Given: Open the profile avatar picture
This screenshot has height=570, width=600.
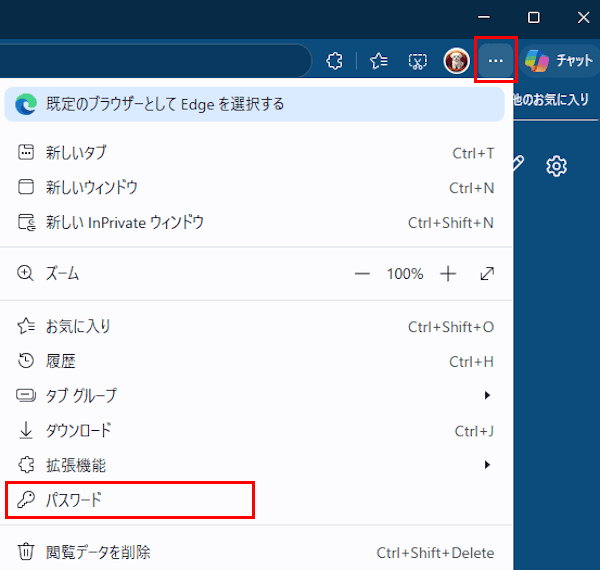Looking at the screenshot, I should [x=456, y=60].
